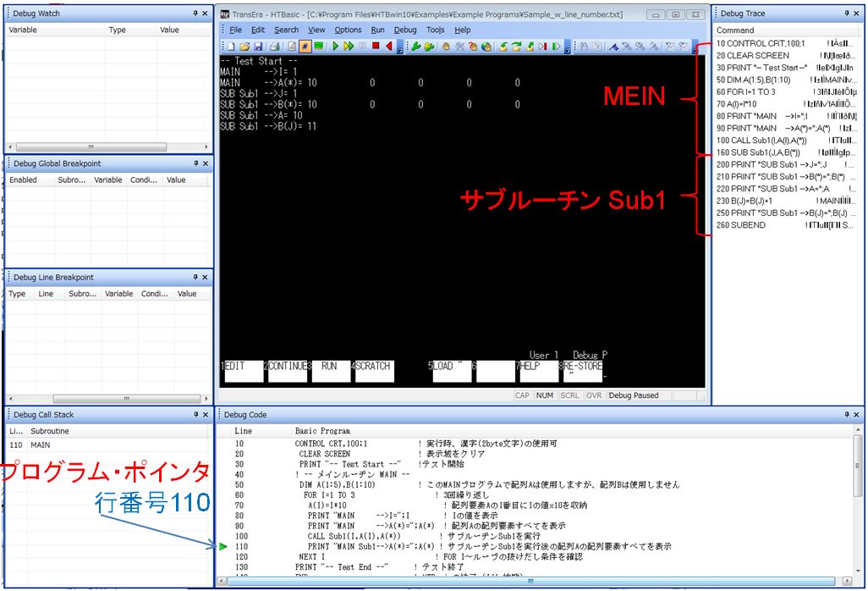Click the LOAD softkey
The width and height of the screenshot is (868, 591).
tap(452, 371)
